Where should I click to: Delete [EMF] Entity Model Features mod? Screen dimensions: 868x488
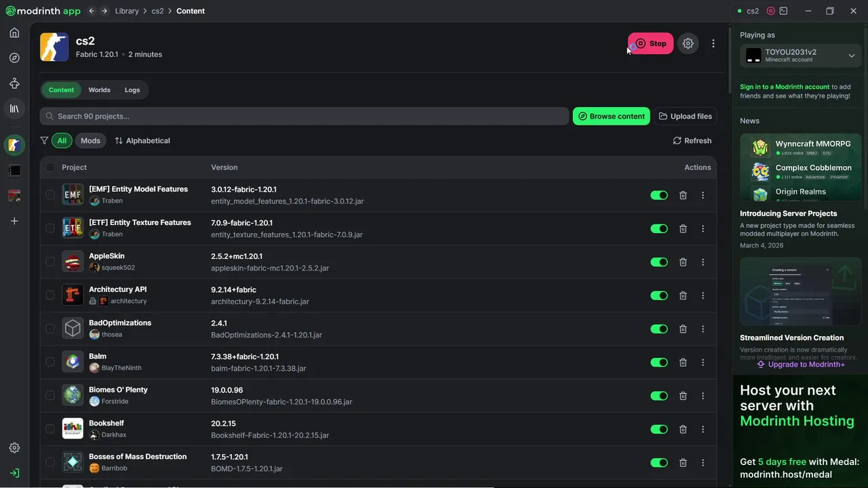683,195
